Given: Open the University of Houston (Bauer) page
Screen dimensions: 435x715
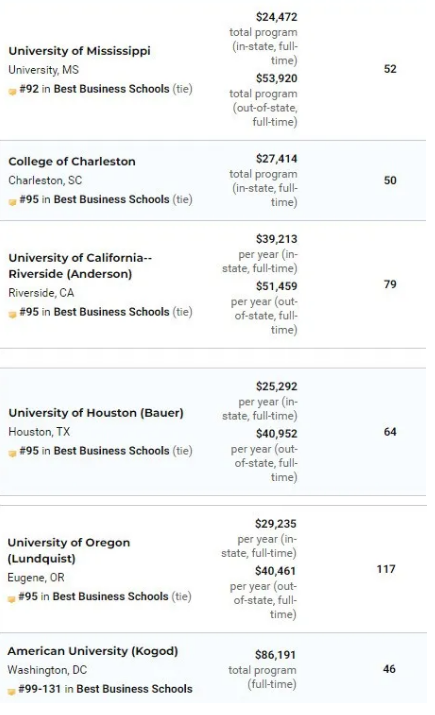Looking at the screenshot, I should tap(96, 413).
